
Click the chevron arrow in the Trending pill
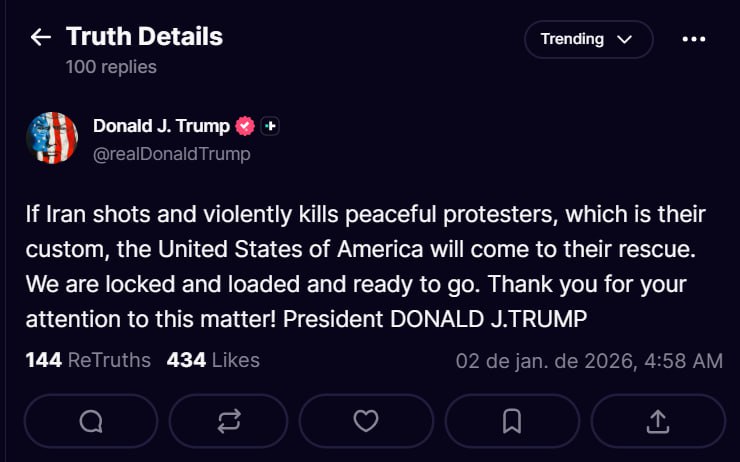click(x=625, y=40)
